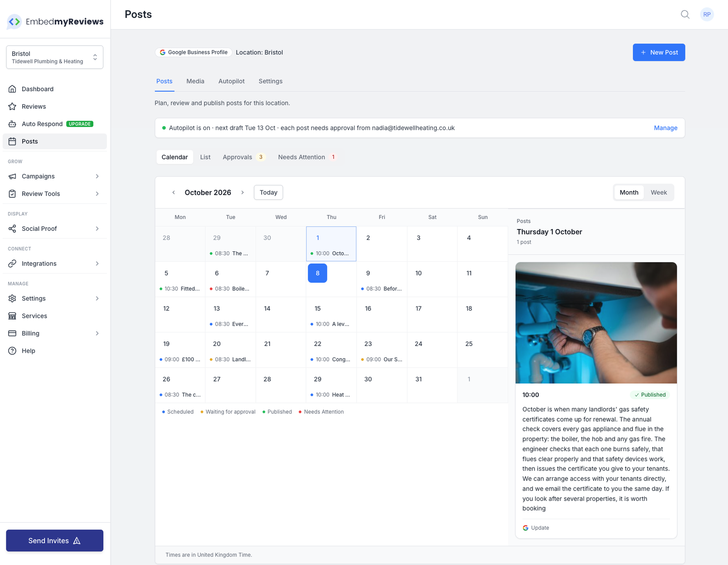Image resolution: width=728 pixels, height=565 pixels.
Task: Open the Media tab
Action: pos(195,81)
